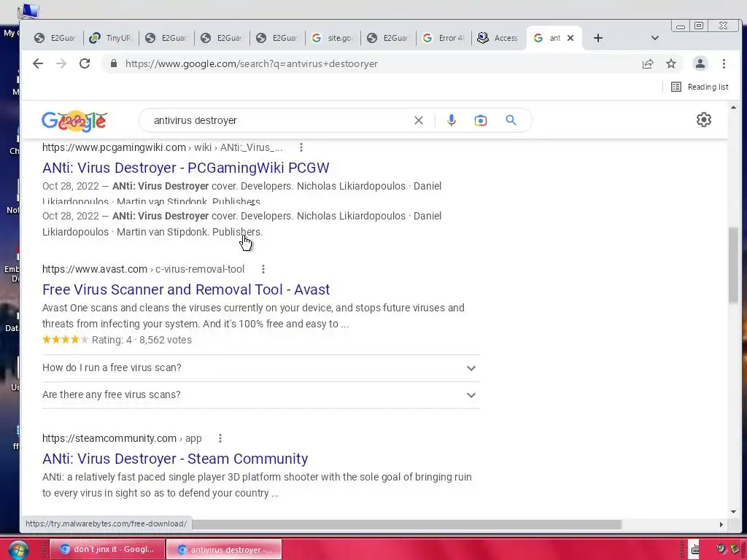This screenshot has width=747, height=560.
Task: Open the Chrome profile avatar
Action: pyautogui.click(x=700, y=64)
